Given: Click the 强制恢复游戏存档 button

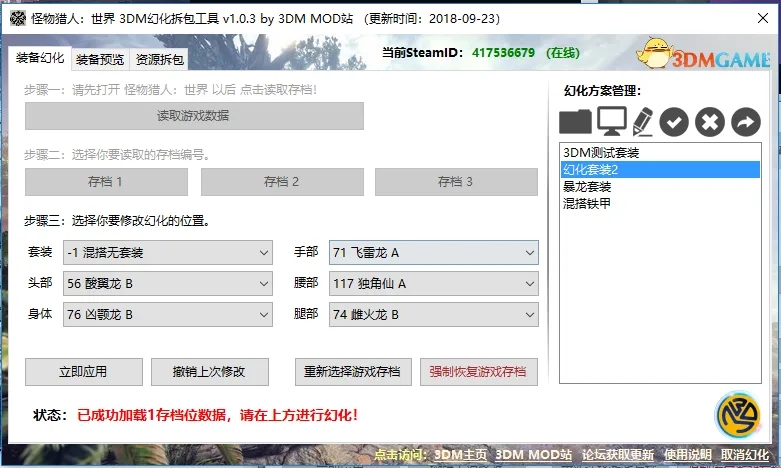Looking at the screenshot, I should tap(479, 372).
